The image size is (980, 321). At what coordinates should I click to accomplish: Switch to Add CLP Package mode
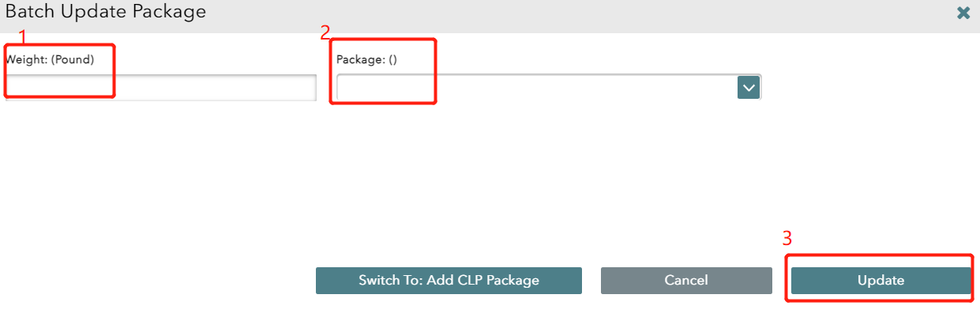click(x=449, y=281)
